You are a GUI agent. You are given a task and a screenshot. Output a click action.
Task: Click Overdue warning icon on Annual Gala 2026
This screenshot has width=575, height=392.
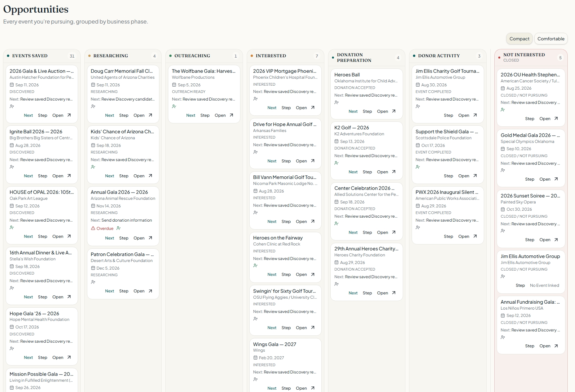pos(93,228)
